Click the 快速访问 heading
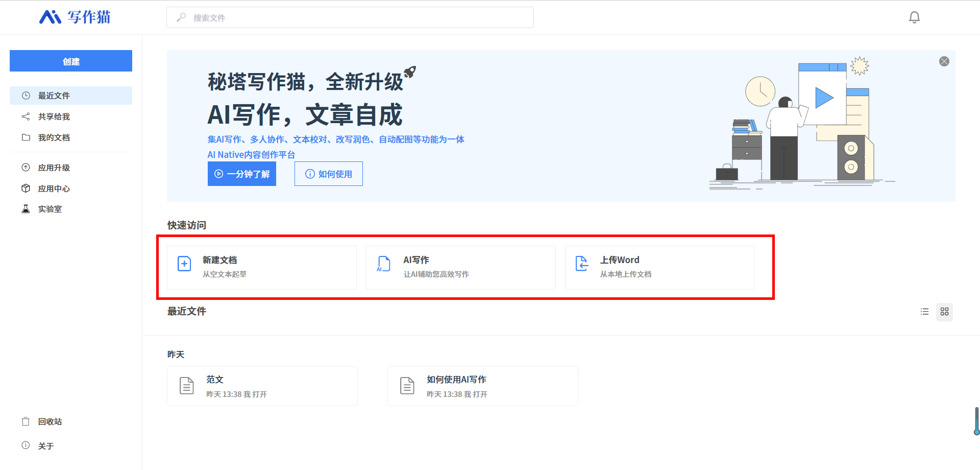980x470 pixels. (x=187, y=225)
